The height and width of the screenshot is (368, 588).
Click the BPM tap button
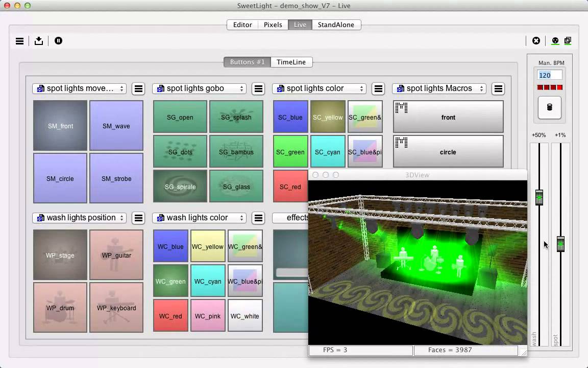coord(549,107)
